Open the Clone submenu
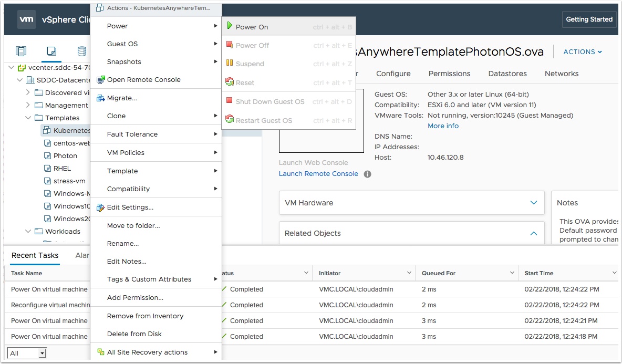This screenshot has height=364, width=622. (x=156, y=116)
